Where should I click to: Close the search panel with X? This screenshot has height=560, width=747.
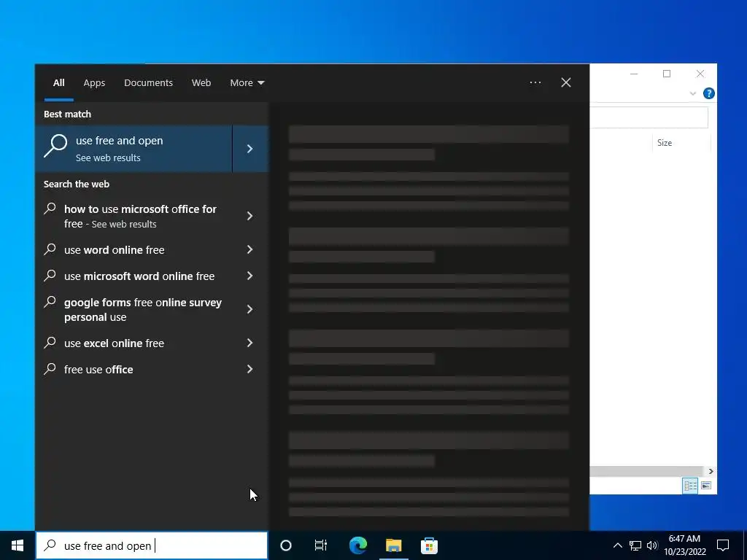coord(566,82)
